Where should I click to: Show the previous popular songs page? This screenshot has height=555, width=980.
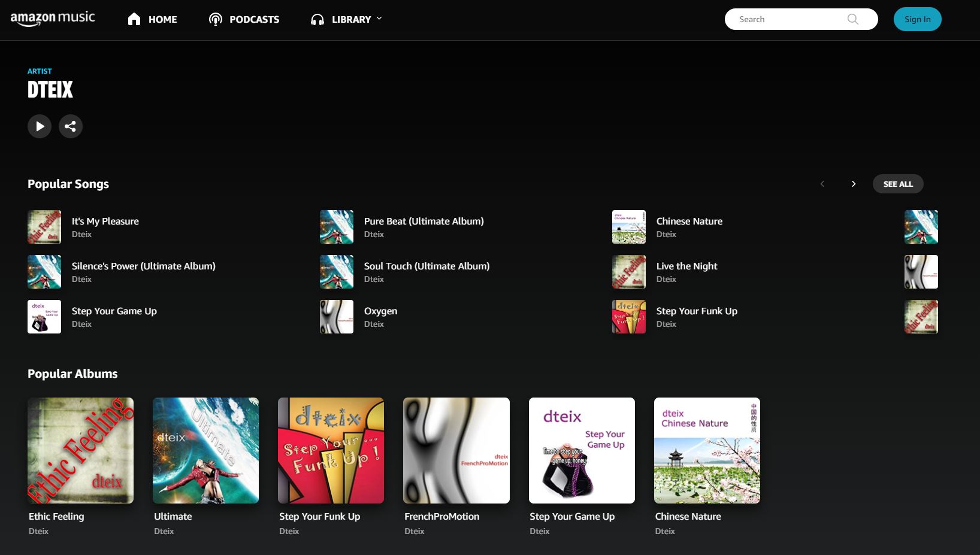tap(822, 184)
